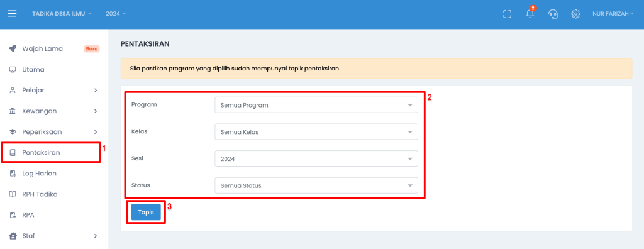Open the Program dropdown

316,105
